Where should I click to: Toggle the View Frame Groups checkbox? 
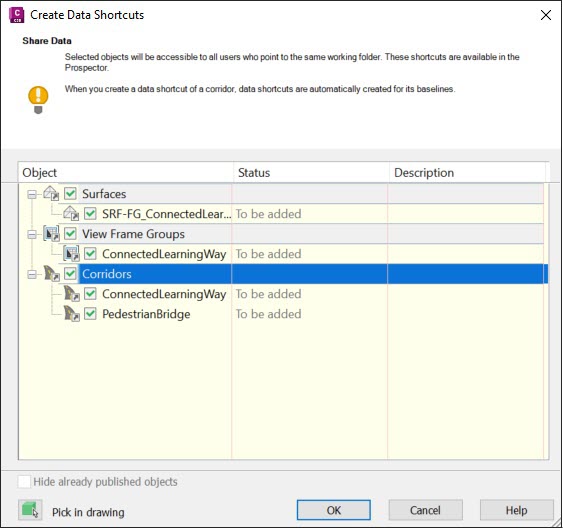[70, 233]
